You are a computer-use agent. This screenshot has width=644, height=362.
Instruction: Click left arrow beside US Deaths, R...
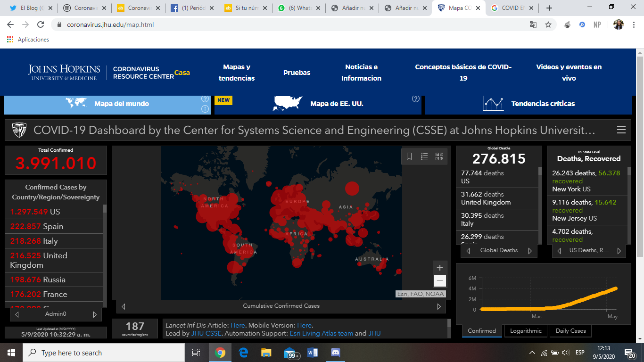559,251
